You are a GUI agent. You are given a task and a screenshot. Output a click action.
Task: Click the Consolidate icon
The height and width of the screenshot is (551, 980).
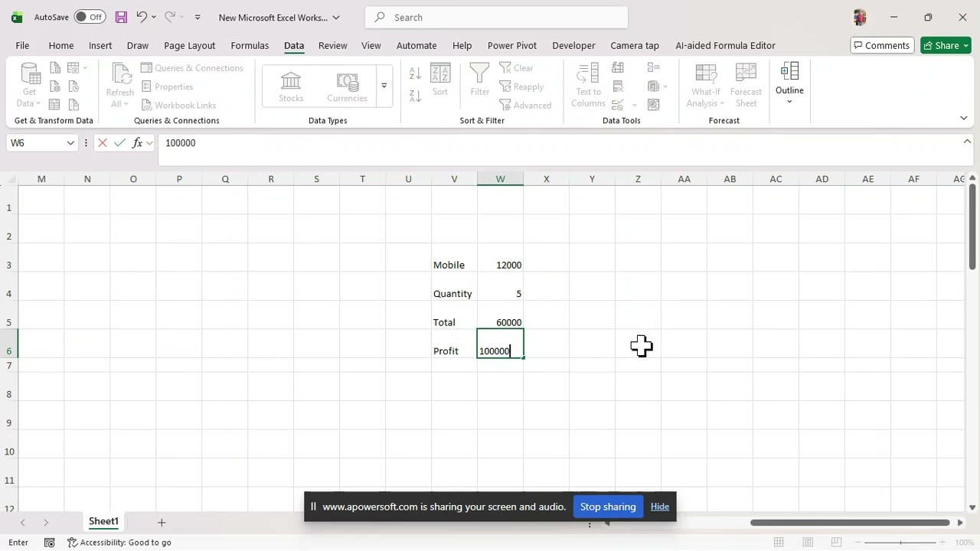click(653, 68)
